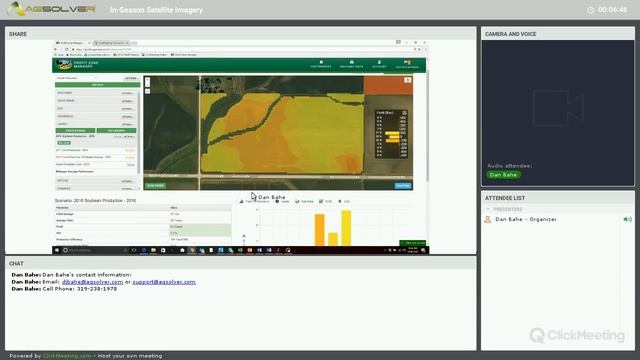Image resolution: width=640 pixels, height=360 pixels.
Task: Click the wide green button under the left panel selector
Action: coord(97,85)
